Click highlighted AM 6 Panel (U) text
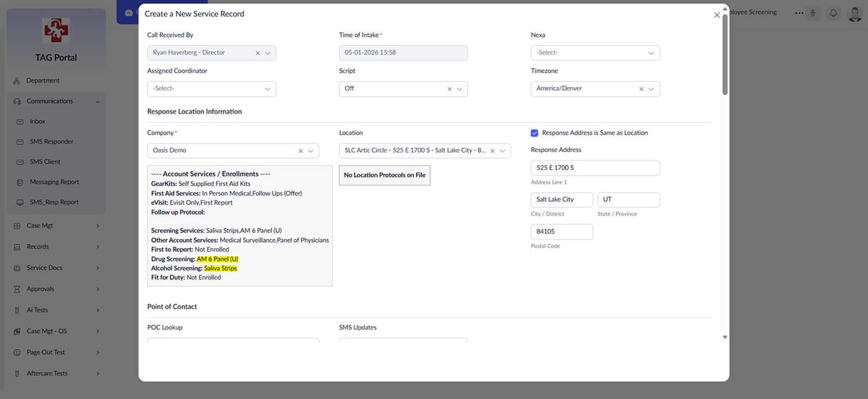Viewport: 868px width, 399px height. pos(217,259)
